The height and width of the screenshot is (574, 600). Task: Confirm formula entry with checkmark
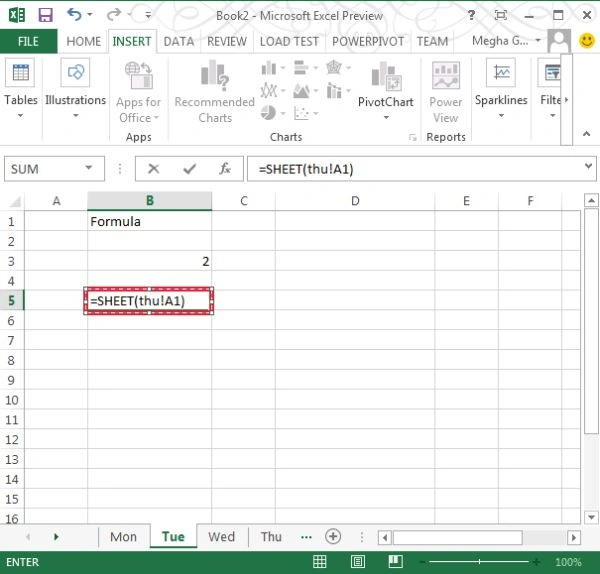coord(189,168)
